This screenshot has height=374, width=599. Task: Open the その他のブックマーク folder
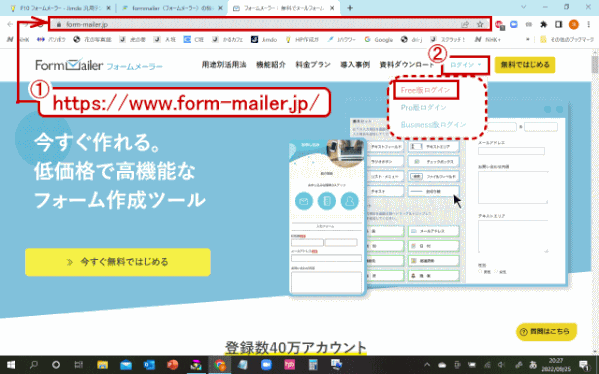(x=567, y=39)
